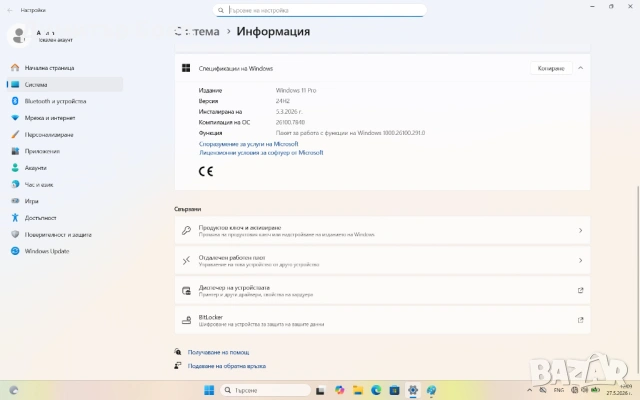
Task: Open the ENG language indicator
Action: [559, 390]
